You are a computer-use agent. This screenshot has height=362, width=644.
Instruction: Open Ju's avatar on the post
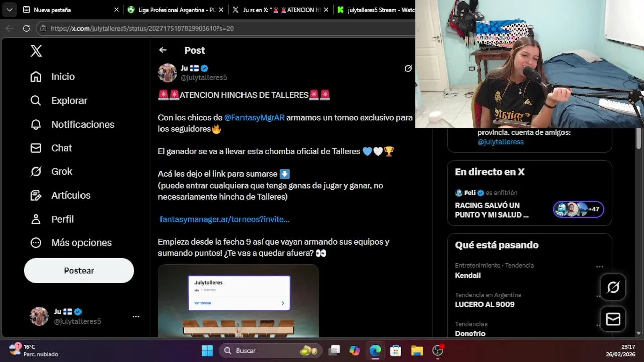(168, 73)
